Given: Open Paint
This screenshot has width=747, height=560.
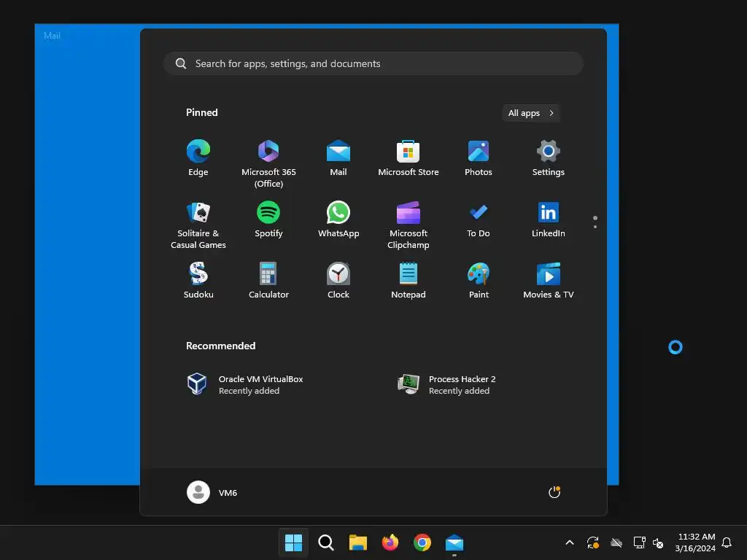Looking at the screenshot, I should [479, 281].
